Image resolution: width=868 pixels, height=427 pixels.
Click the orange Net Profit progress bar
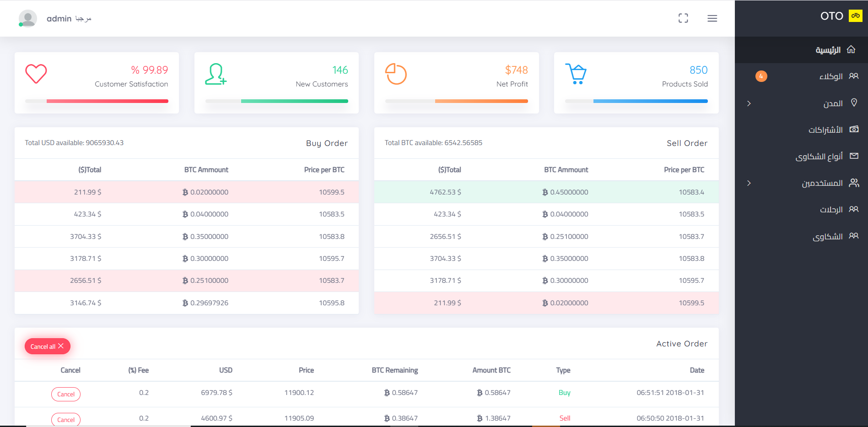[x=481, y=101]
